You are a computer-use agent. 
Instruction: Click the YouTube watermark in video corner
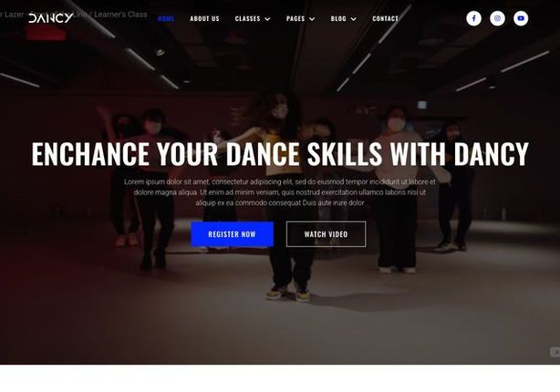tap(555, 352)
